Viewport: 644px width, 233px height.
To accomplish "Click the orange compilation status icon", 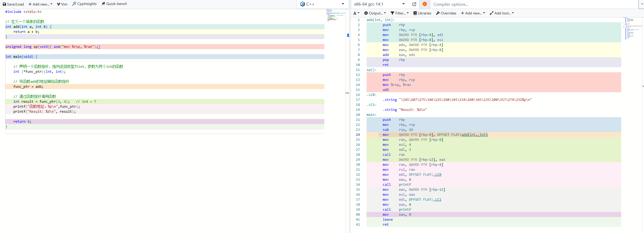I will point(425,4).
